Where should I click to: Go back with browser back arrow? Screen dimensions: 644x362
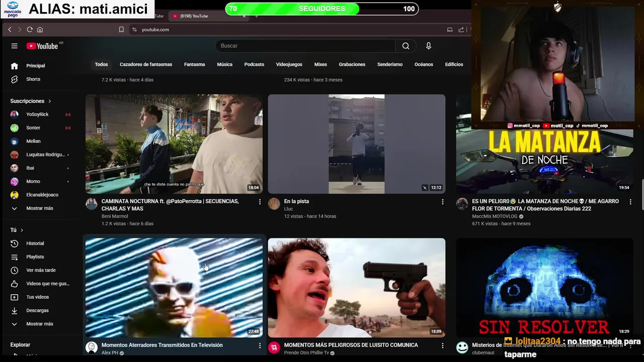point(10,30)
